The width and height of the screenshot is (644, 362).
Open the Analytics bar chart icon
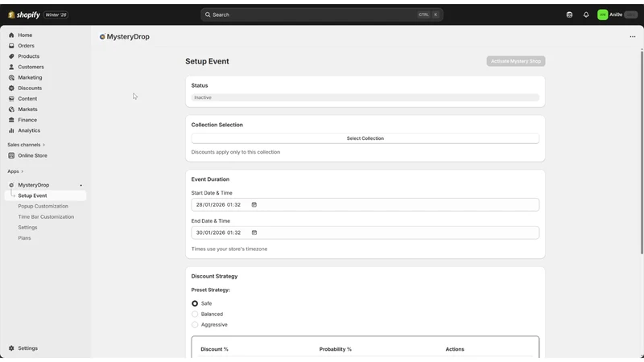11,130
